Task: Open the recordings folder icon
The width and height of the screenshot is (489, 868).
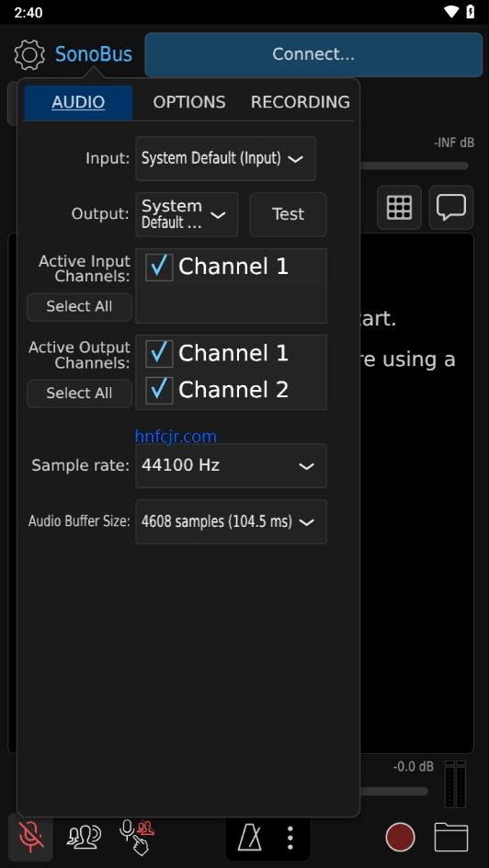Action: [450, 837]
